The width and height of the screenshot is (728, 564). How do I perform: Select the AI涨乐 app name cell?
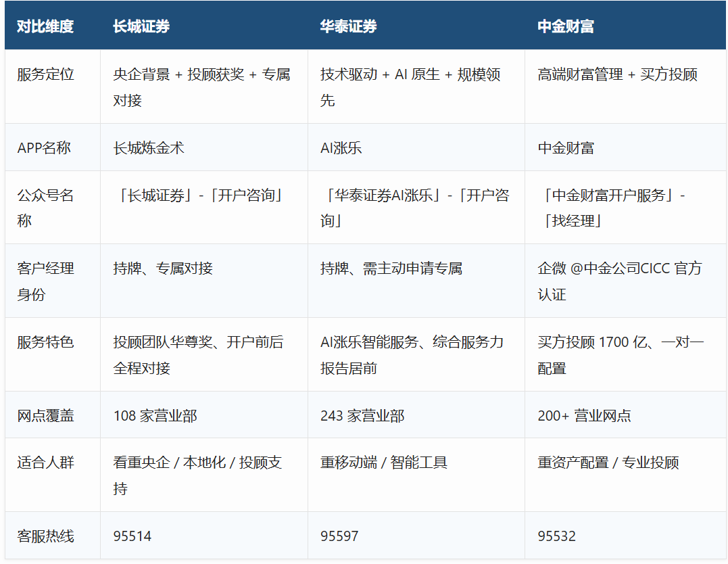coord(416,147)
